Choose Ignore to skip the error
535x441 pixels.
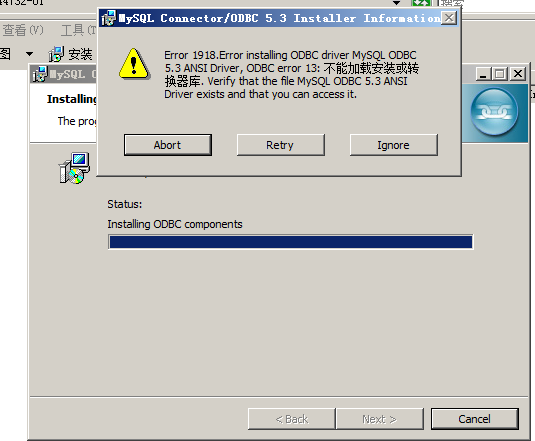coord(393,145)
